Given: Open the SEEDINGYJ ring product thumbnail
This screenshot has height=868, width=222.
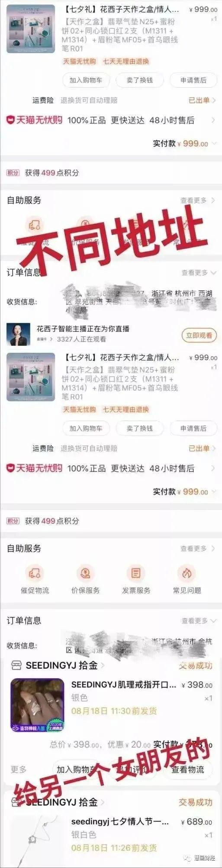Looking at the screenshot, I should pyautogui.click(x=37, y=706).
